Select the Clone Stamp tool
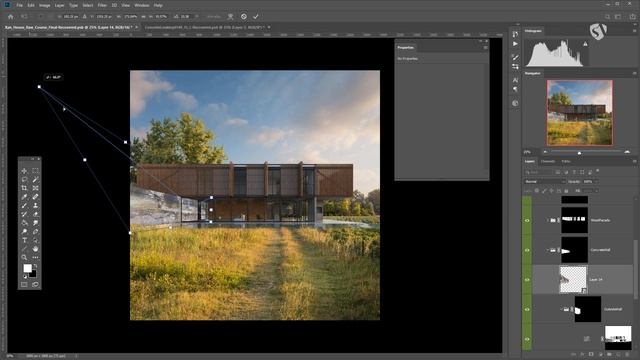Screen dimensions: 640x360 pos(35,205)
